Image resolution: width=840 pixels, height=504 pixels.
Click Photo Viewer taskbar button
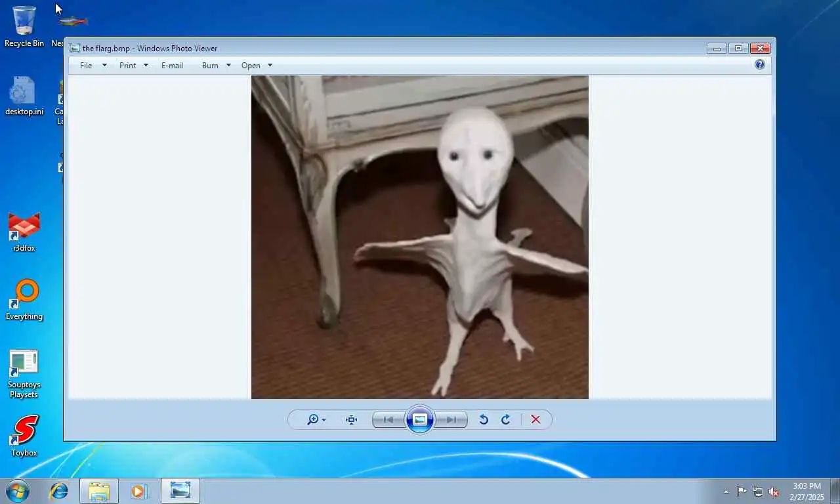[x=180, y=491]
